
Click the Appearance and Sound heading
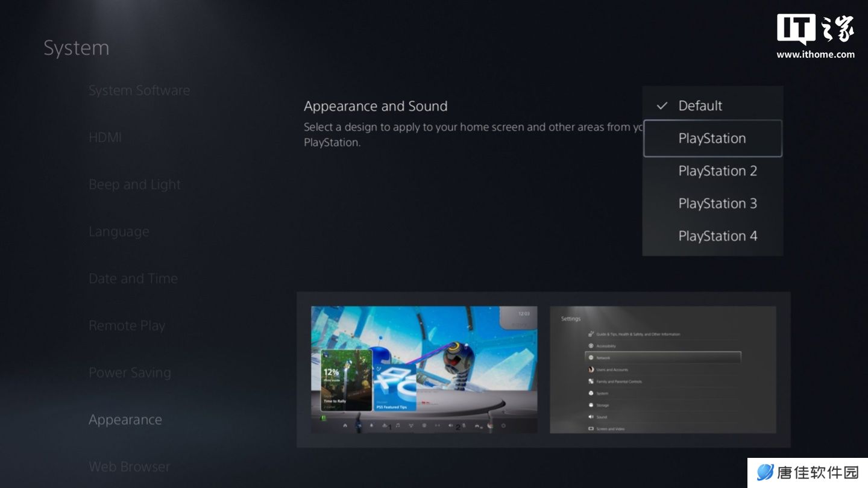(x=376, y=106)
